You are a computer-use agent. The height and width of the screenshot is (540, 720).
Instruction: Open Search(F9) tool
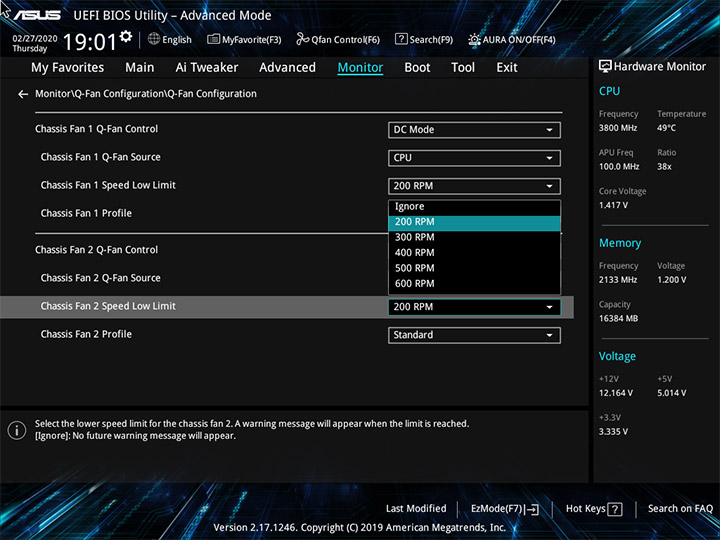(x=424, y=39)
